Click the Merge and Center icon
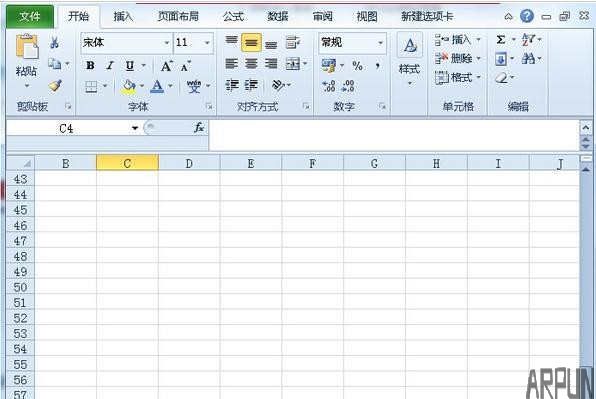This screenshot has width=596, height=399. pos(293,64)
